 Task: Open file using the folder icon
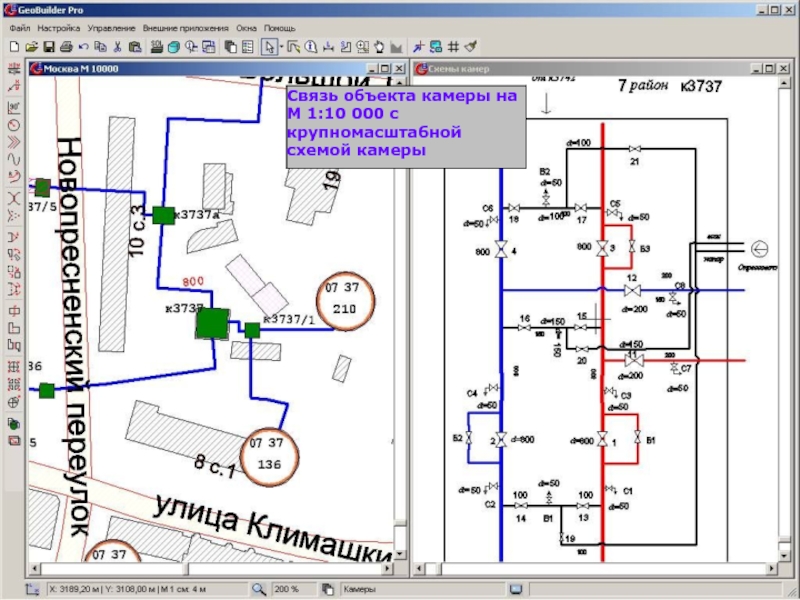31,47
